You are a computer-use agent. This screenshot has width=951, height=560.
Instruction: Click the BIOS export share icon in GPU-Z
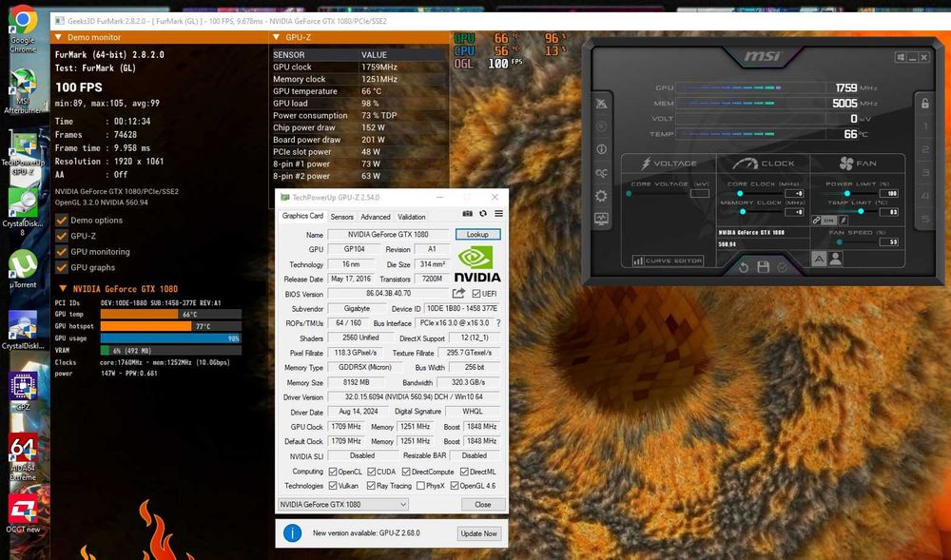[x=458, y=294]
